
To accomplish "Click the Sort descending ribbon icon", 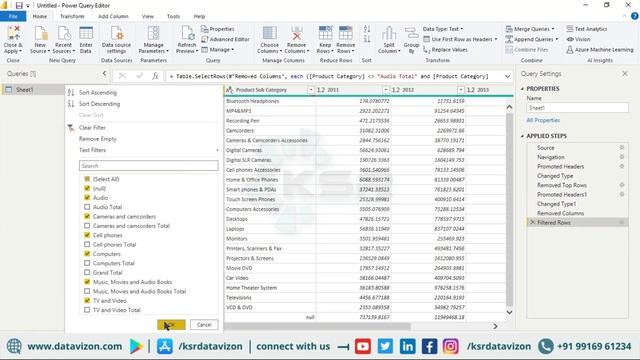I will point(367,39).
